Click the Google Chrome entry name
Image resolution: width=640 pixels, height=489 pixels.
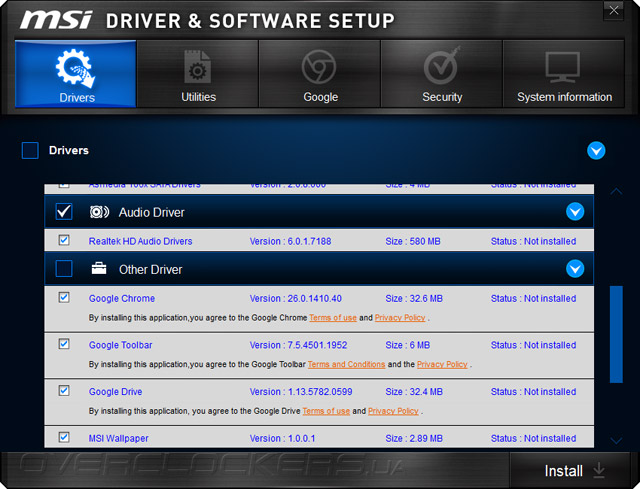(122, 298)
